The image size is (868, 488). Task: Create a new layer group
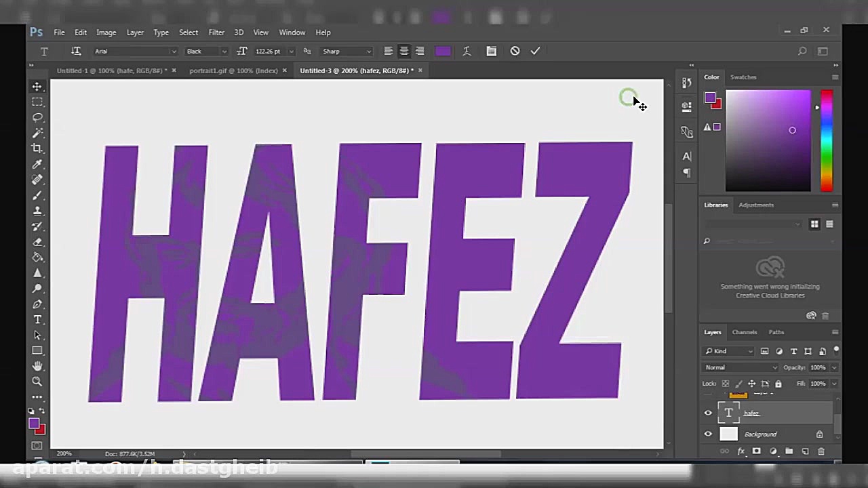(x=789, y=451)
